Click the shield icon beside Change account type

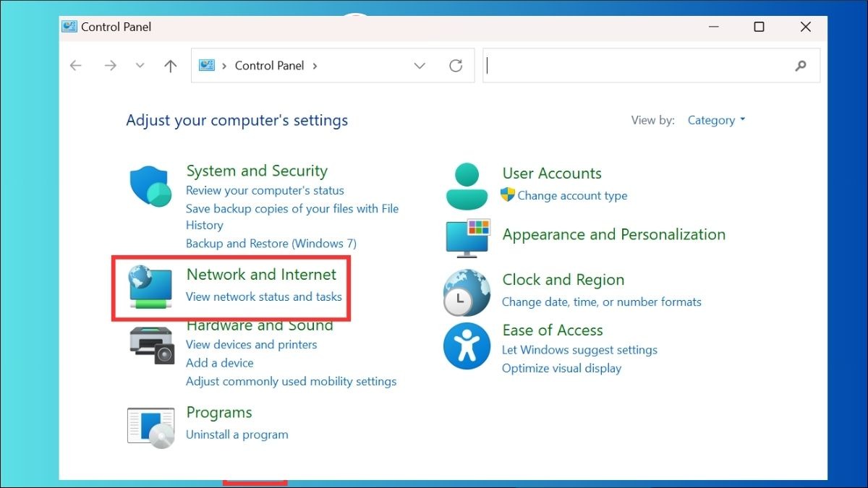[x=508, y=194]
